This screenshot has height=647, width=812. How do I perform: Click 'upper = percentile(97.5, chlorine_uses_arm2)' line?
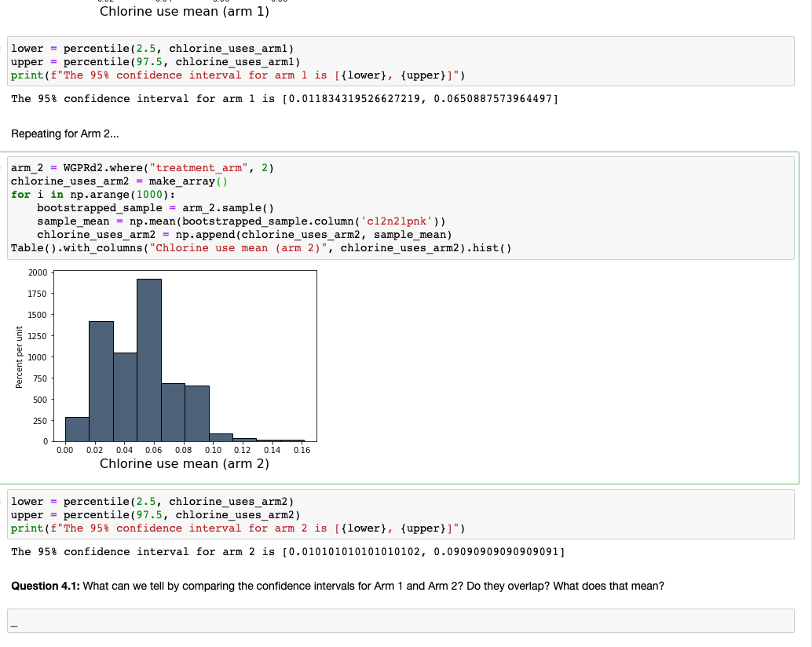click(x=155, y=515)
